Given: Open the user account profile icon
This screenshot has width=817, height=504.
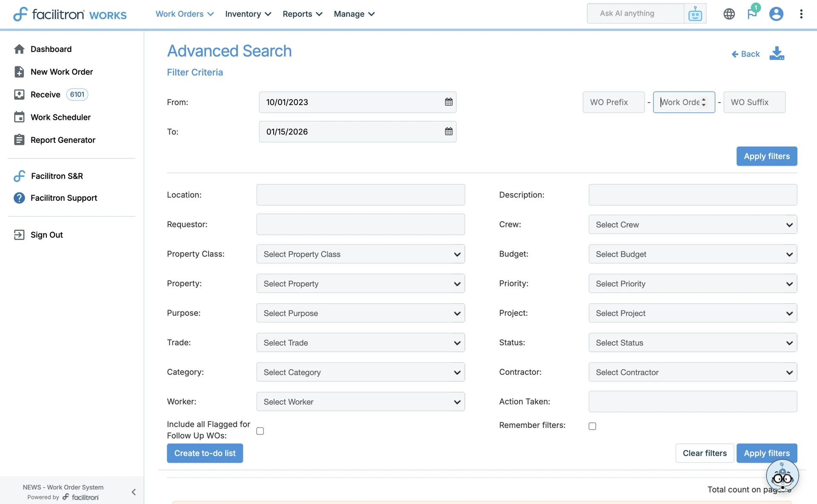Looking at the screenshot, I should coord(776,14).
